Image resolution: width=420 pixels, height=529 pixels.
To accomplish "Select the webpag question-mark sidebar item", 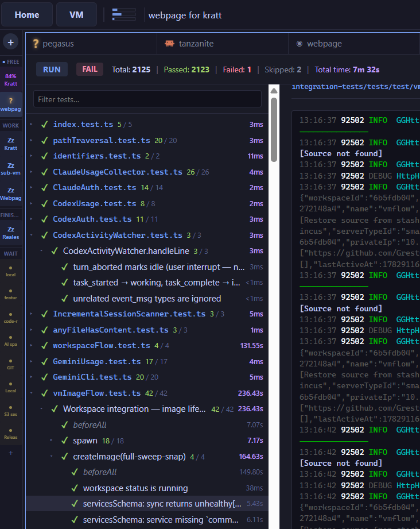I will point(11,105).
